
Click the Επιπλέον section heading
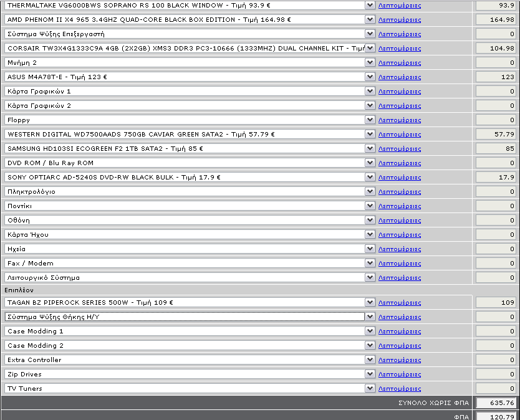click(19, 290)
